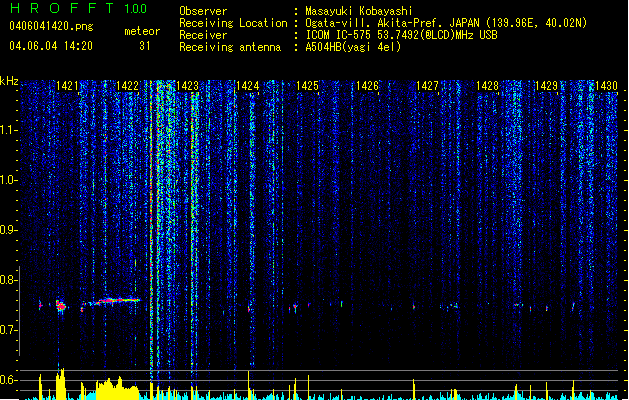Image resolution: width=629 pixels, height=400 pixels.
Task: Click the bright red echo blob near 1421
Action: (x=61, y=306)
